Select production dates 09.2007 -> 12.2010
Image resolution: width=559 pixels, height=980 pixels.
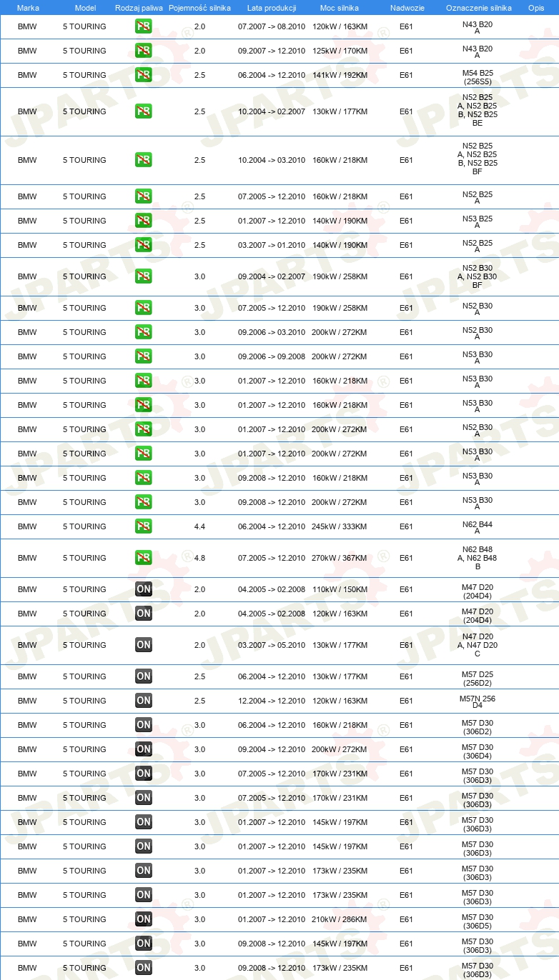click(272, 51)
